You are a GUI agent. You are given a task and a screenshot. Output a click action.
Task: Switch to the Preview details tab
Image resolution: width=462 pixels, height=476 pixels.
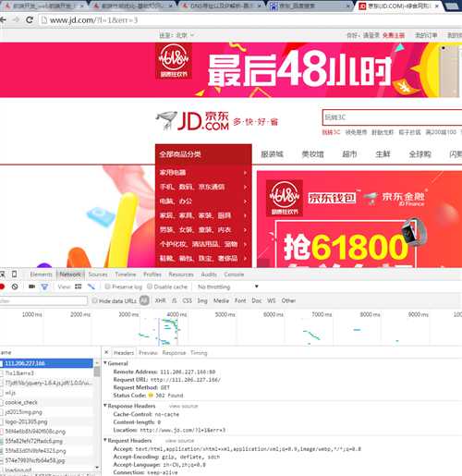(148, 353)
